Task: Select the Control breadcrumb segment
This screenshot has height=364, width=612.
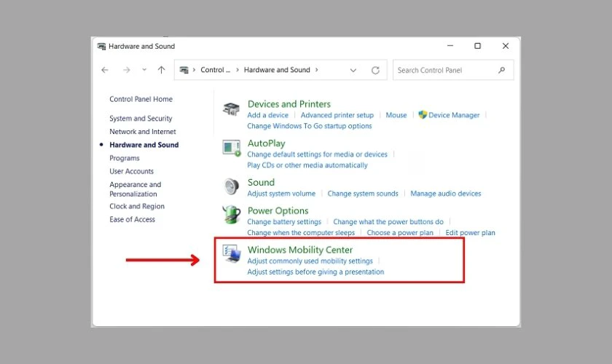Action: (x=216, y=70)
